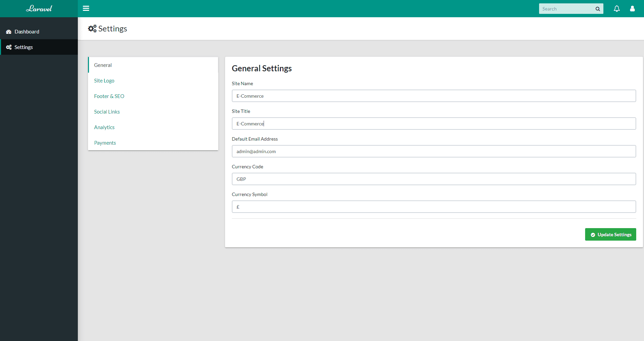Click the Currency Code field
Viewport: 644px width, 341px height.
(x=434, y=179)
